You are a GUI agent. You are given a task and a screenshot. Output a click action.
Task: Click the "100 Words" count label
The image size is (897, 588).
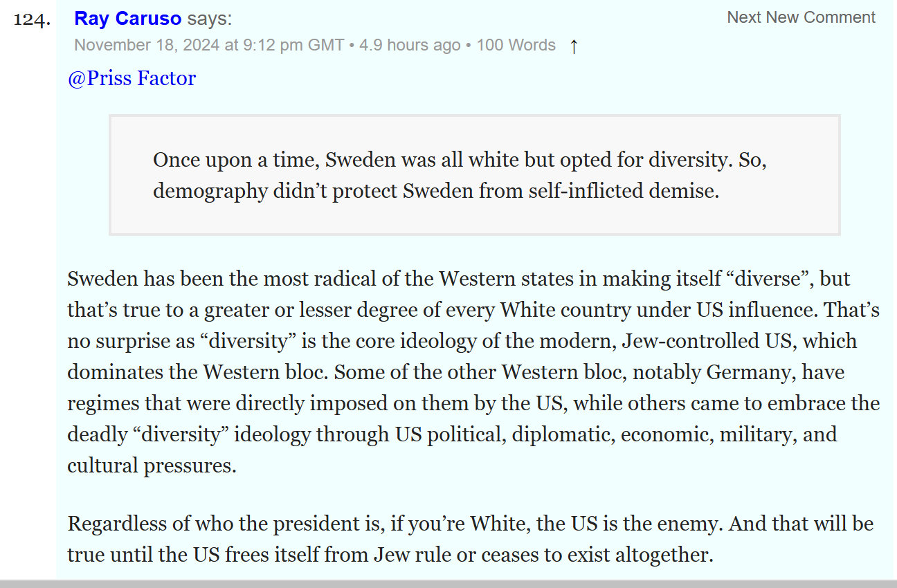point(516,46)
